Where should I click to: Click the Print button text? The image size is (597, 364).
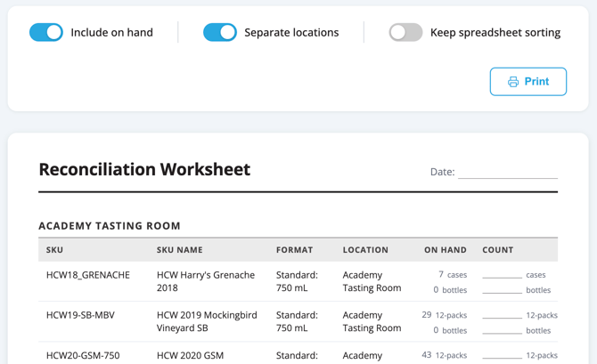536,81
